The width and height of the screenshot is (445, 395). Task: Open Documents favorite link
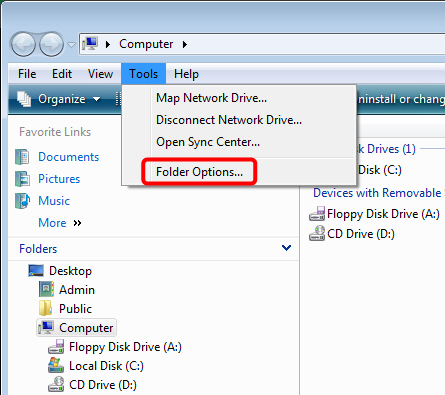click(69, 157)
